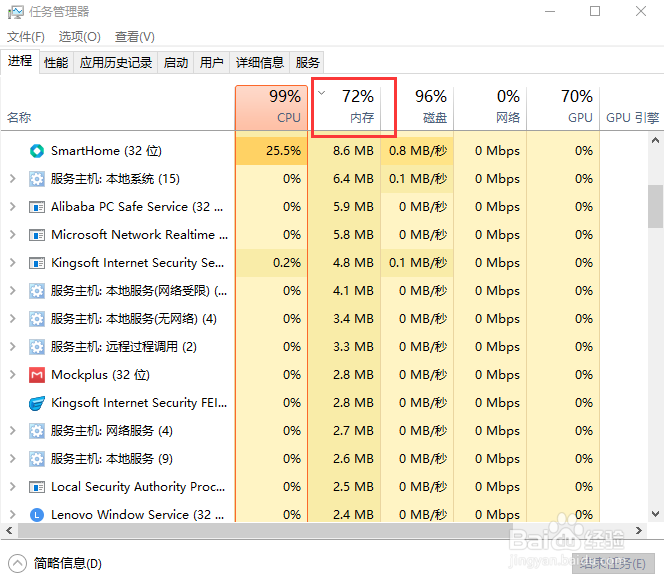
Task: Click gear icon of 服务主机: 本地服务(网络受限)
Action: (37, 291)
